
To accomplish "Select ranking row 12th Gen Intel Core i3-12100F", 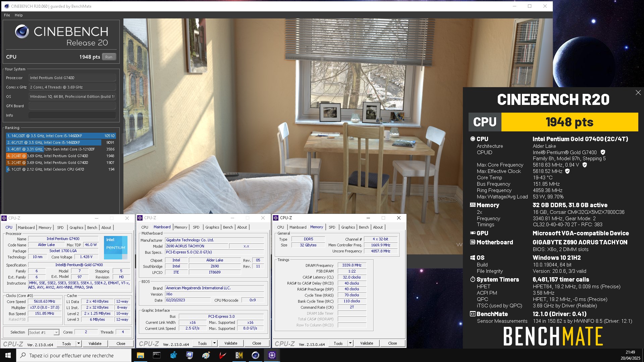I will click(61, 149).
